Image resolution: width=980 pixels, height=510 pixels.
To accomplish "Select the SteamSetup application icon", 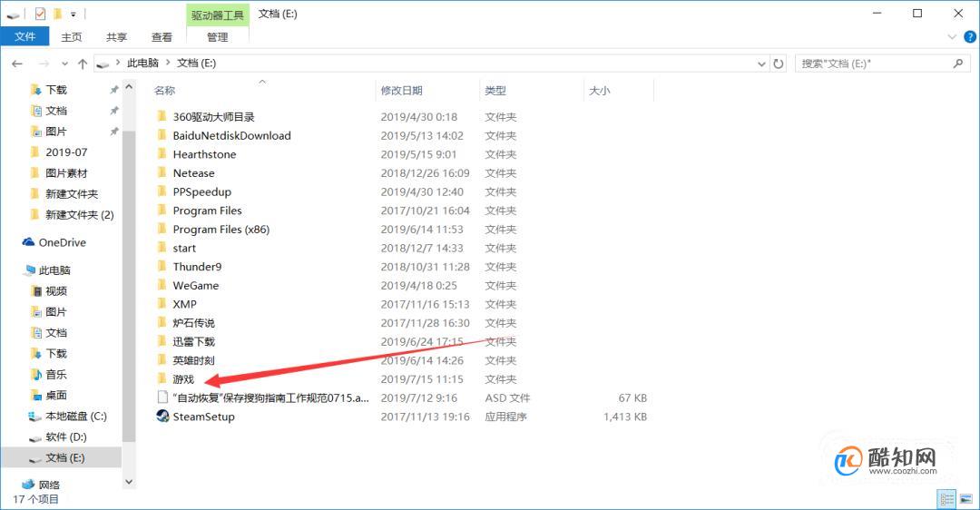I will 162,417.
